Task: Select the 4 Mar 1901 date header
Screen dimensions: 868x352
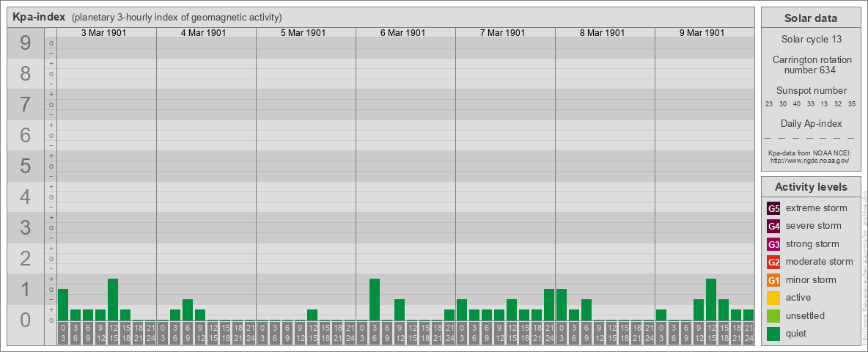Action: [x=203, y=33]
